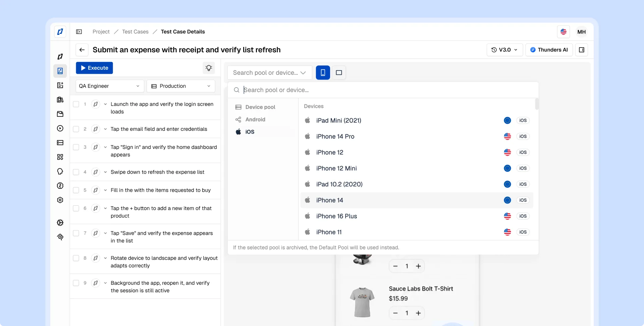The height and width of the screenshot is (326, 644).
Task: Expand step 5 'Fill in the with' chevron
Action: tap(105, 190)
